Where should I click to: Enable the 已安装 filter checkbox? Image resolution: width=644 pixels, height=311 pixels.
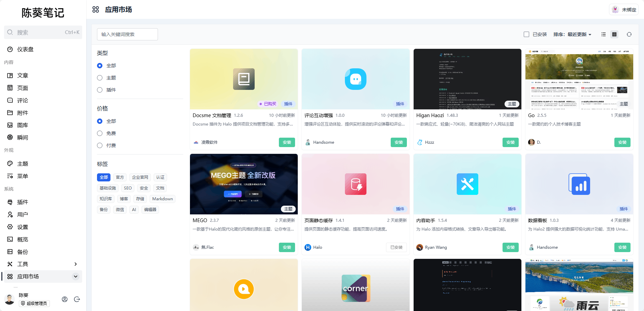[526, 34]
